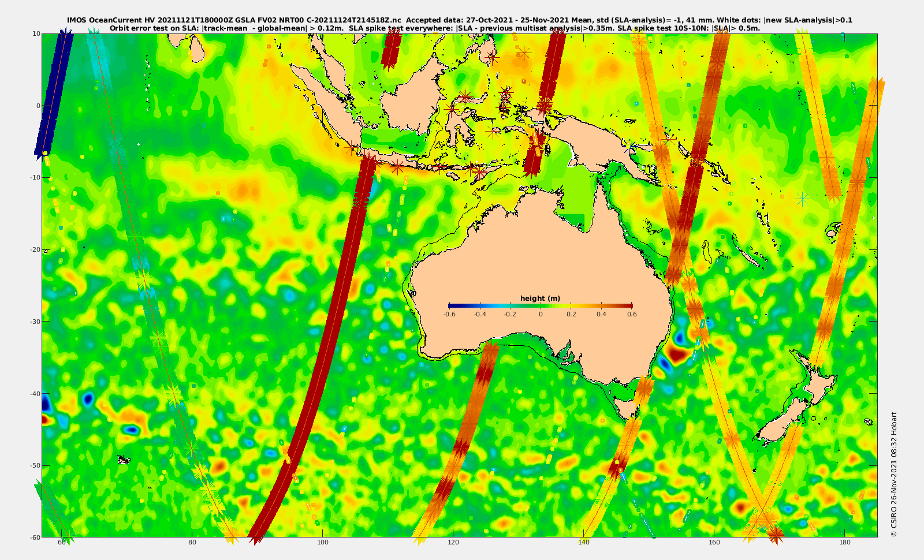
Task: Click the 0.4 colorbar tick label
Action: tap(601, 315)
